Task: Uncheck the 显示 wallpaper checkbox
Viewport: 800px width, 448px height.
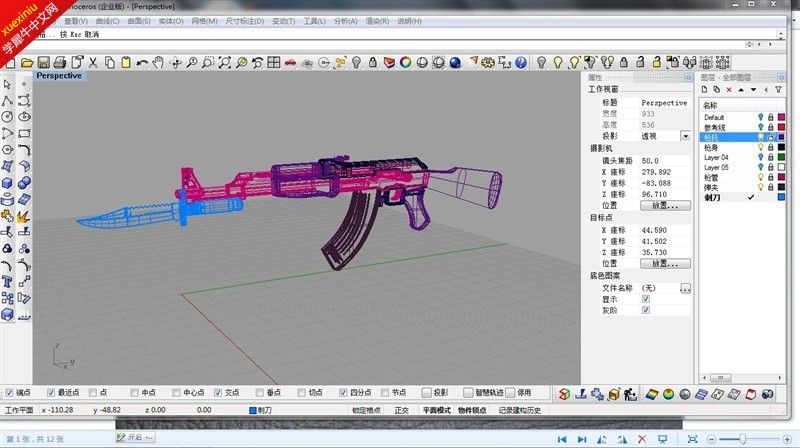Action: coord(646,299)
